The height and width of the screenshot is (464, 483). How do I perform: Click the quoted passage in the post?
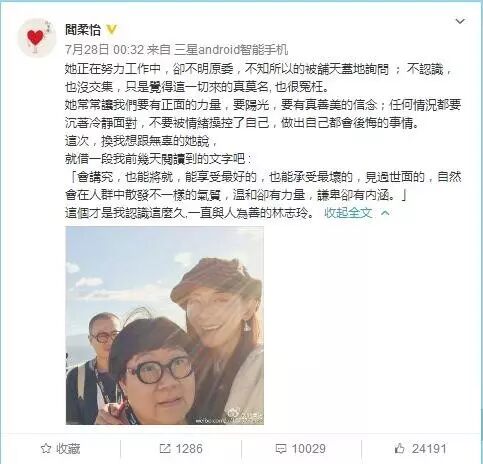click(263, 186)
